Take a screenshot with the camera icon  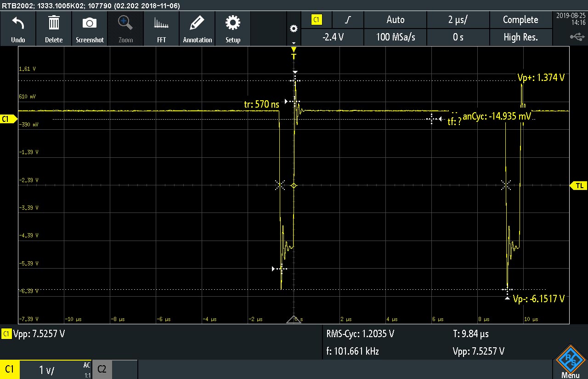[90, 23]
